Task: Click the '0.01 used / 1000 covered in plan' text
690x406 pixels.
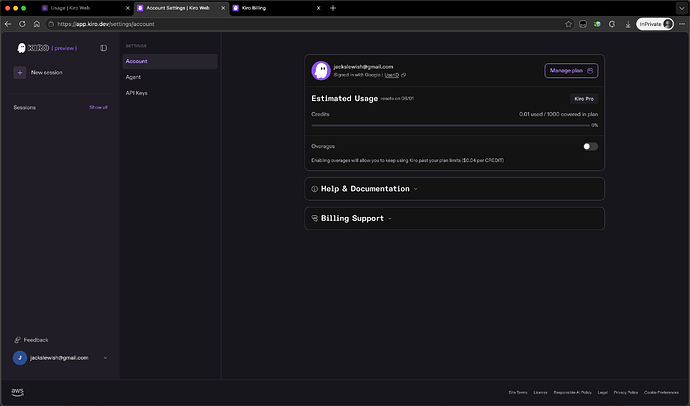Action: pos(558,114)
